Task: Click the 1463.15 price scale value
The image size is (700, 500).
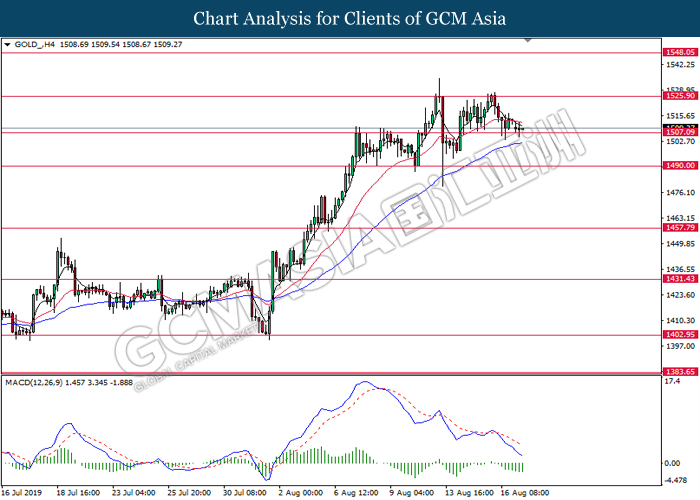Action: click(x=680, y=218)
